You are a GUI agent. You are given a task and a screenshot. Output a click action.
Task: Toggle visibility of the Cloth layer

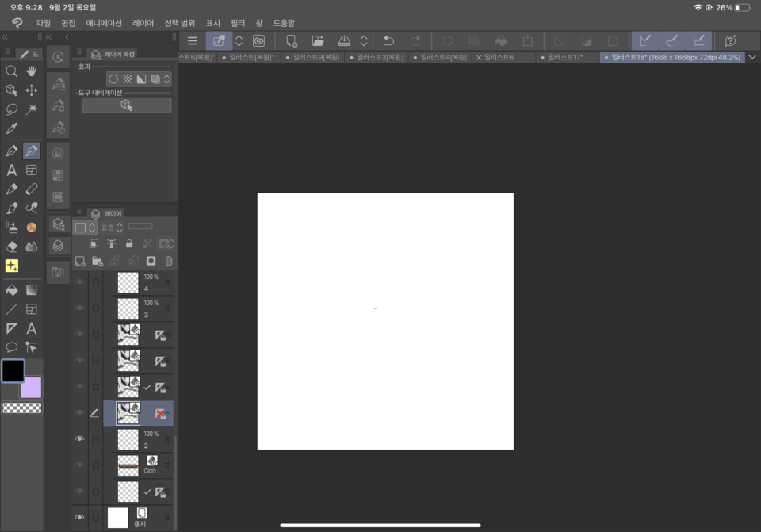coord(79,465)
